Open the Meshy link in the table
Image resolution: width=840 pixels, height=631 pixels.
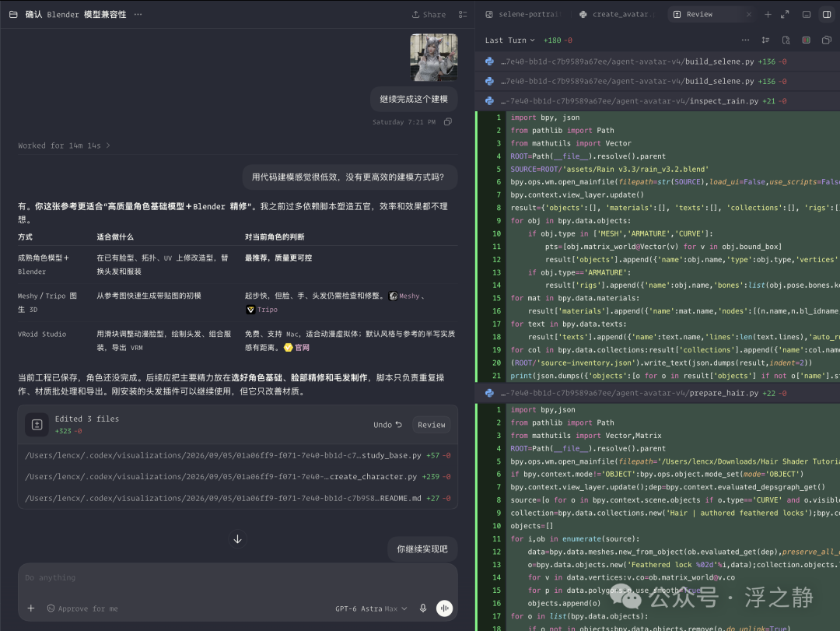tap(405, 296)
